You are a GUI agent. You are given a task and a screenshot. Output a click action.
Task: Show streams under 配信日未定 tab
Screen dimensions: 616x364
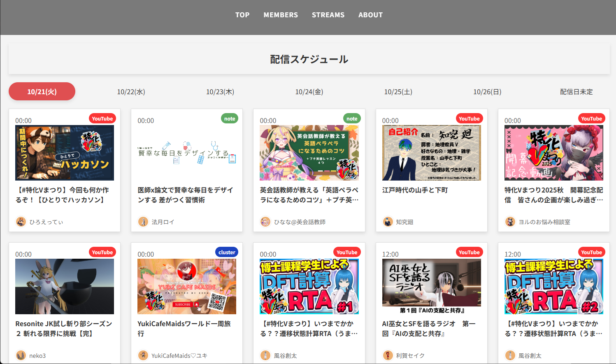pyautogui.click(x=576, y=92)
